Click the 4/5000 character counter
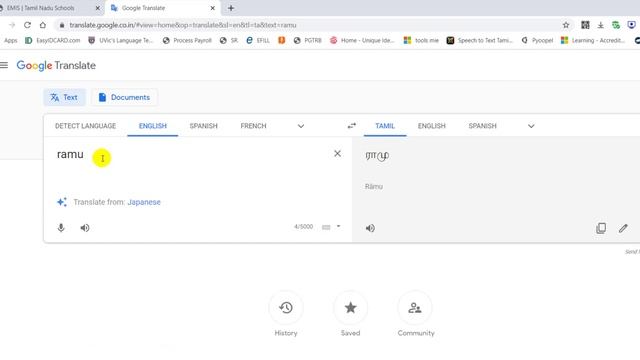640x360 pixels. 303,227
